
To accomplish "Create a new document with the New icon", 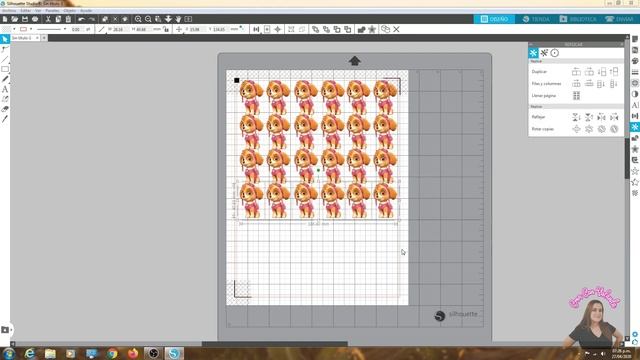I will [5, 19].
